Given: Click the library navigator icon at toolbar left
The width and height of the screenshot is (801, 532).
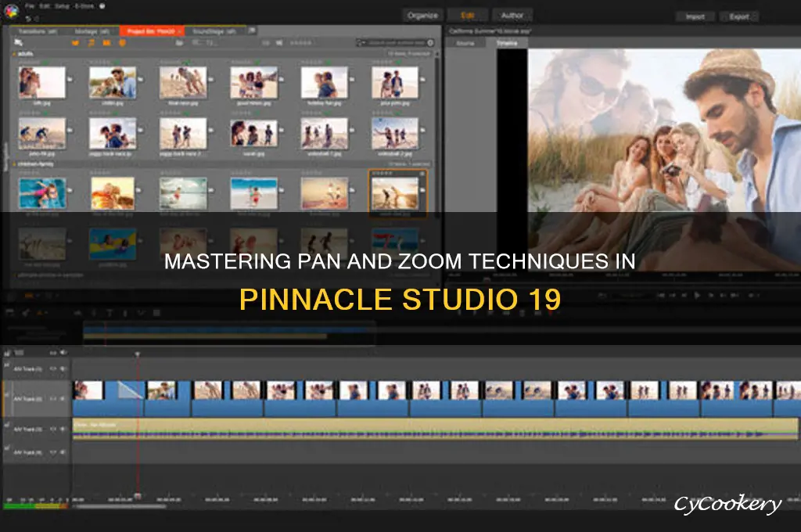Looking at the screenshot, I should [19, 42].
